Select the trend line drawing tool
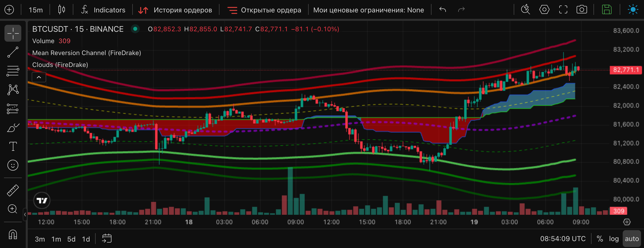Screen dimensions: 644x248 [13, 52]
